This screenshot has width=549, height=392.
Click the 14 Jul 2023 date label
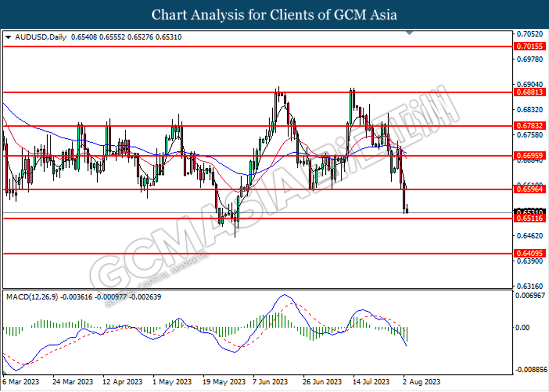point(371,382)
